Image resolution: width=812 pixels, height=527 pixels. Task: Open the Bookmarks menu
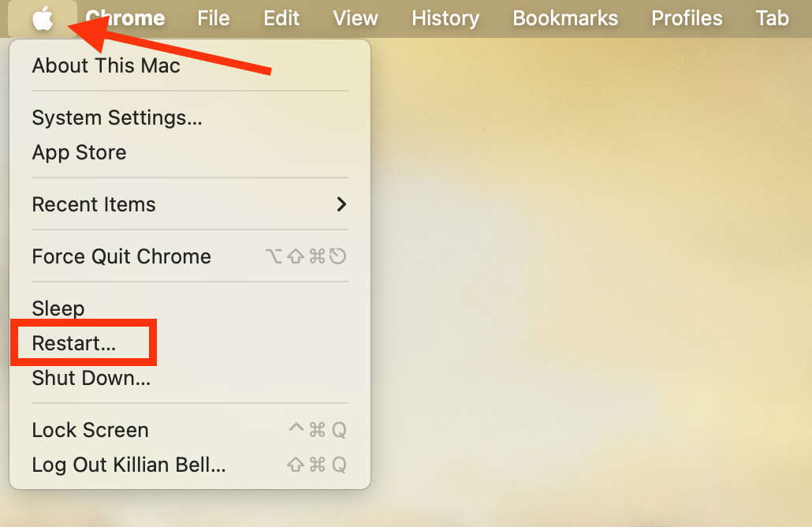coord(564,18)
